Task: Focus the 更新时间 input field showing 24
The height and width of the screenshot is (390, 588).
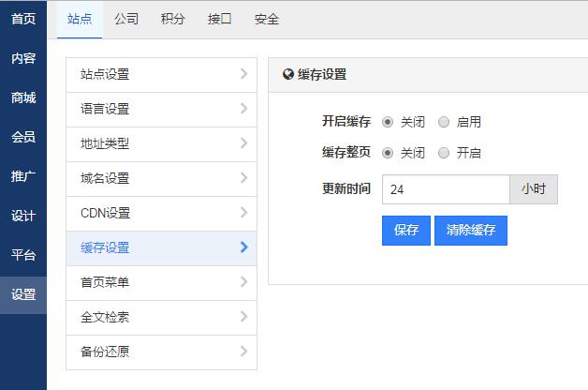Action: (446, 189)
